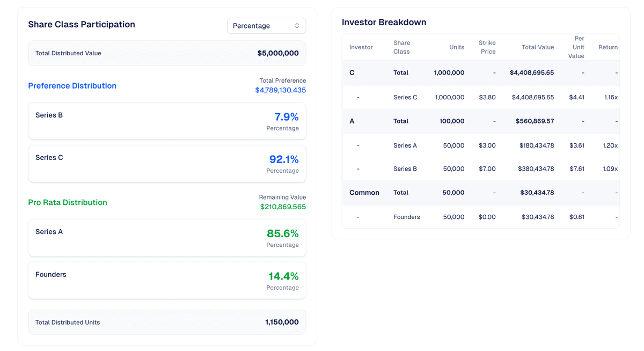Click the Units column header

click(457, 47)
